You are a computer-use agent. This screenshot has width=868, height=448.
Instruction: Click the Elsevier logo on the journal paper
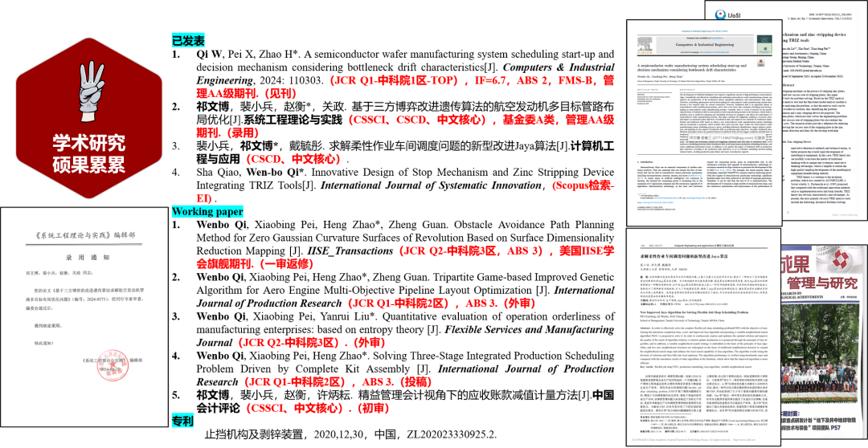pos(643,46)
